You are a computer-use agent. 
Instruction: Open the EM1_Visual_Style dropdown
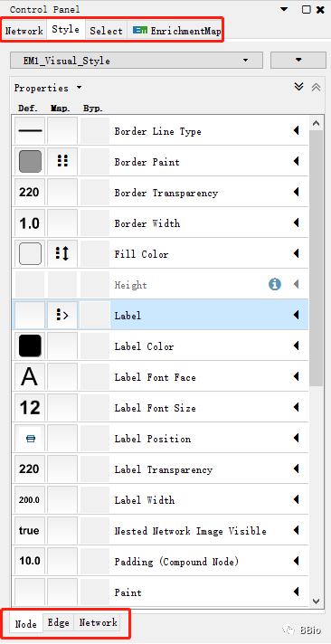pyautogui.click(x=137, y=61)
